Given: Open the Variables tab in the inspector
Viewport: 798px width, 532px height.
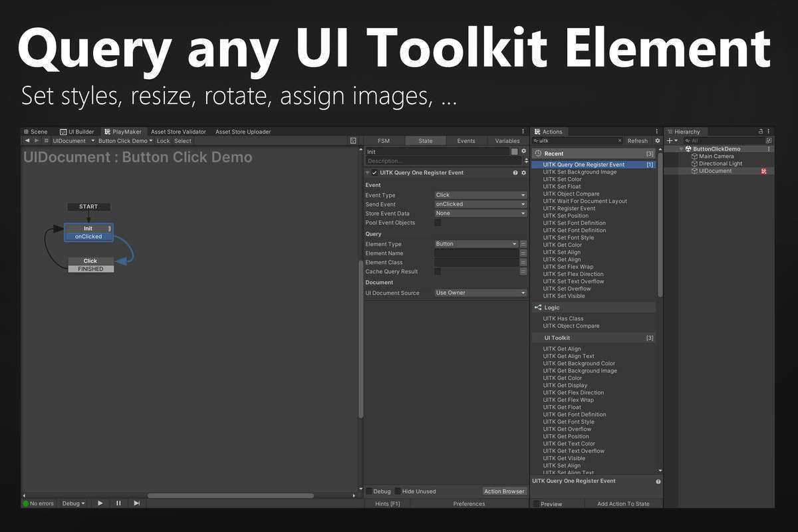Looking at the screenshot, I should 507,141.
